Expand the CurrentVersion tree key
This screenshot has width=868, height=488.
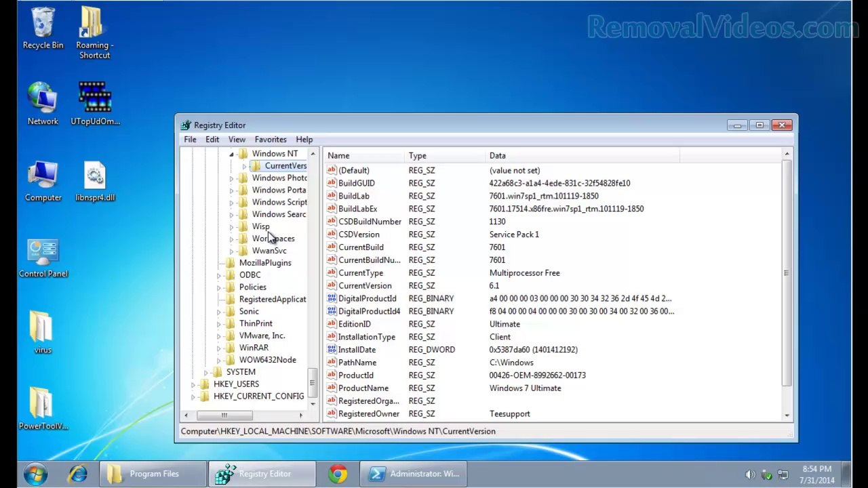pos(244,166)
